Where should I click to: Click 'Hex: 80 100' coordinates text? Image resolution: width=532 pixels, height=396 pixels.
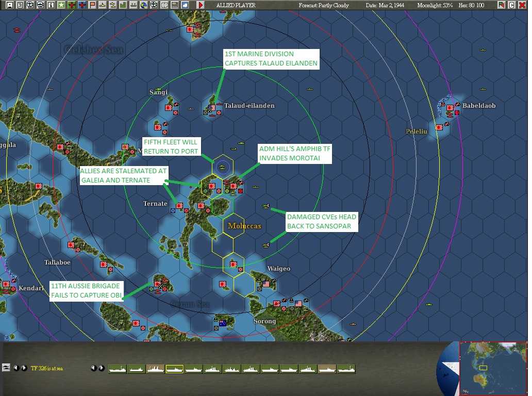[x=471, y=5]
